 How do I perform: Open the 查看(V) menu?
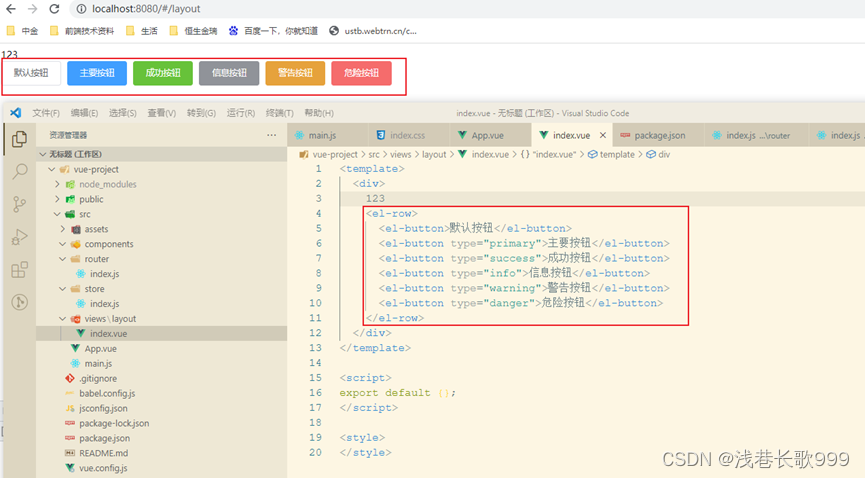(x=162, y=113)
